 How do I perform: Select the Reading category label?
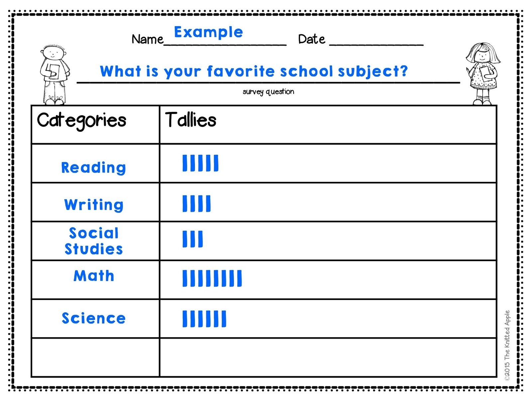tap(93, 168)
